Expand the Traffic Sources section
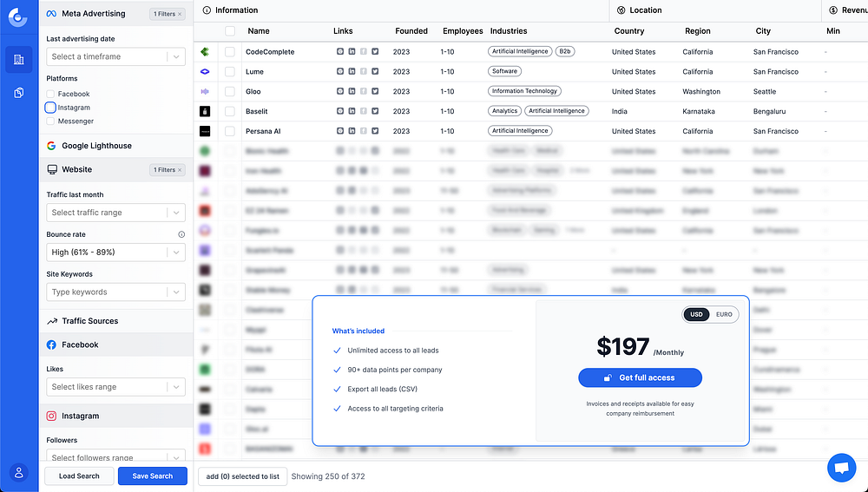Image resolution: width=868 pixels, height=492 pixels. coord(116,321)
